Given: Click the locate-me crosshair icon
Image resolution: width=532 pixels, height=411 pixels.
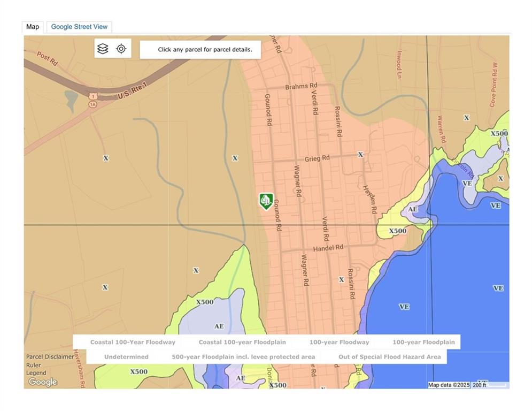Looking at the screenshot, I should (121, 49).
